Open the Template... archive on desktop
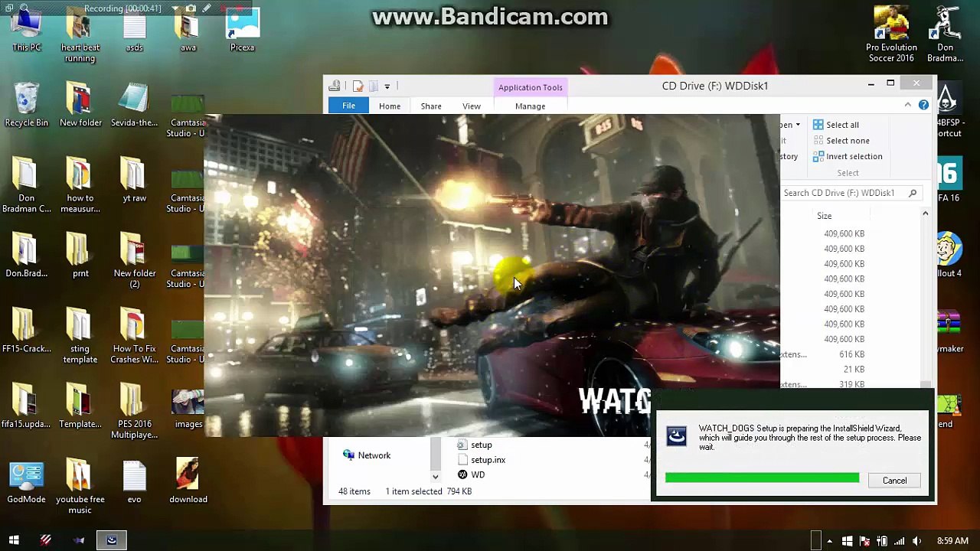980x551 pixels. pyautogui.click(x=80, y=407)
